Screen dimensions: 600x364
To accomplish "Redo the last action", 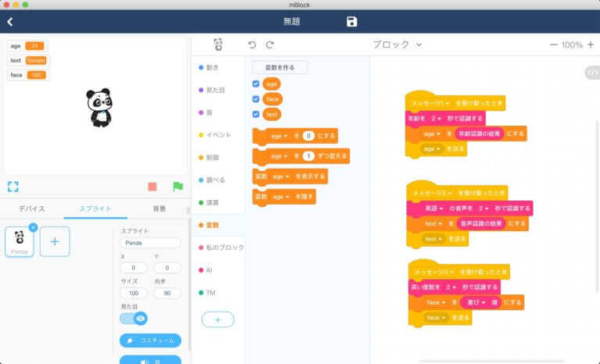I will click(270, 45).
